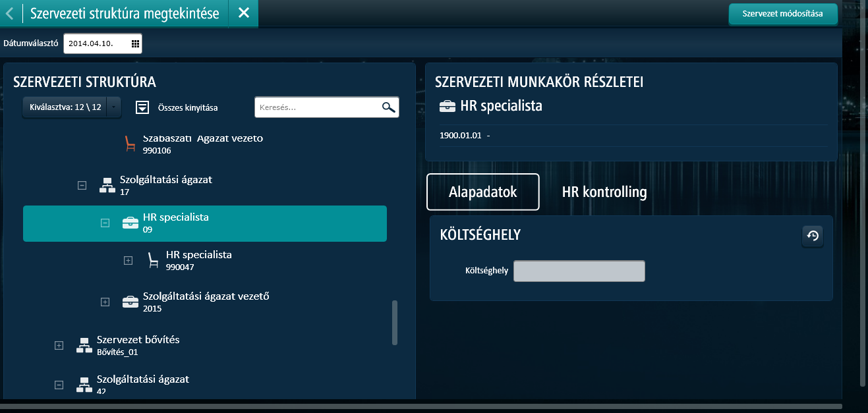Expand the HR specialista 990047 position

tap(129, 261)
